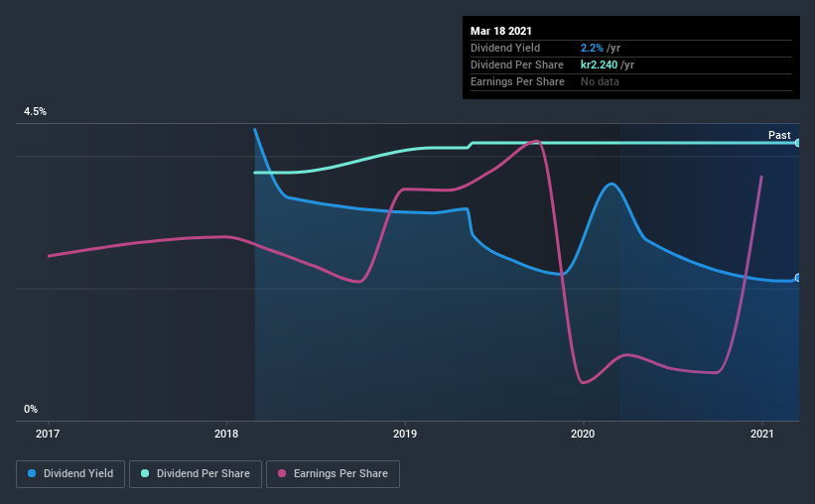Click the teal dividend per share endpoint marker
The image size is (815, 504).
(x=797, y=143)
